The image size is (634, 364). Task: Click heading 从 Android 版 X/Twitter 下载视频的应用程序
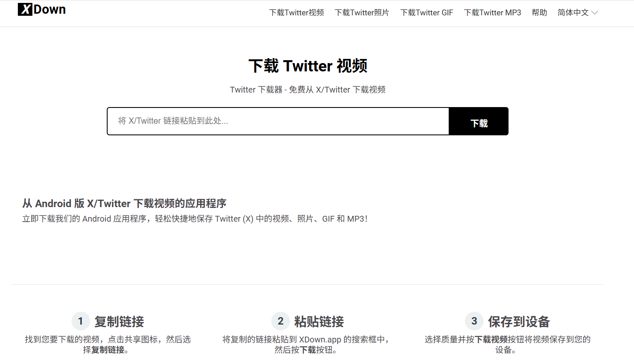[x=124, y=203]
